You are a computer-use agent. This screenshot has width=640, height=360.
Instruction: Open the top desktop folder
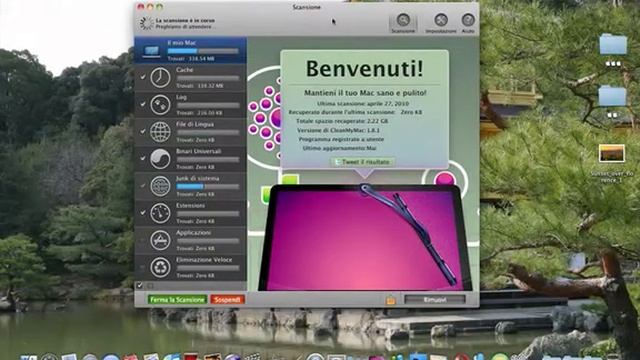click(613, 44)
